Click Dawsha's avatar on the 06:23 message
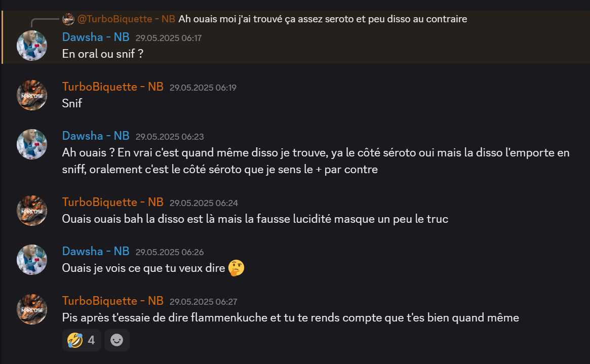The image size is (590, 364). [32, 144]
